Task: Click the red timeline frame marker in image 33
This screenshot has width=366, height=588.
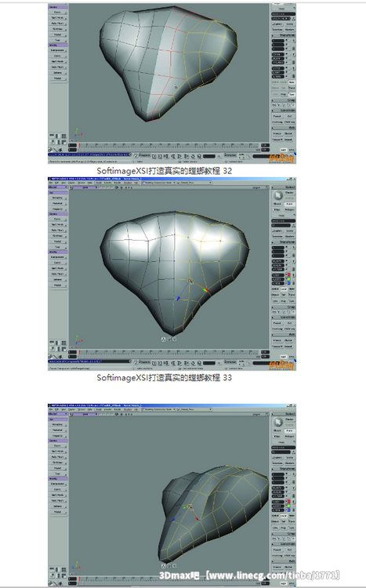Action: [x=79, y=352]
